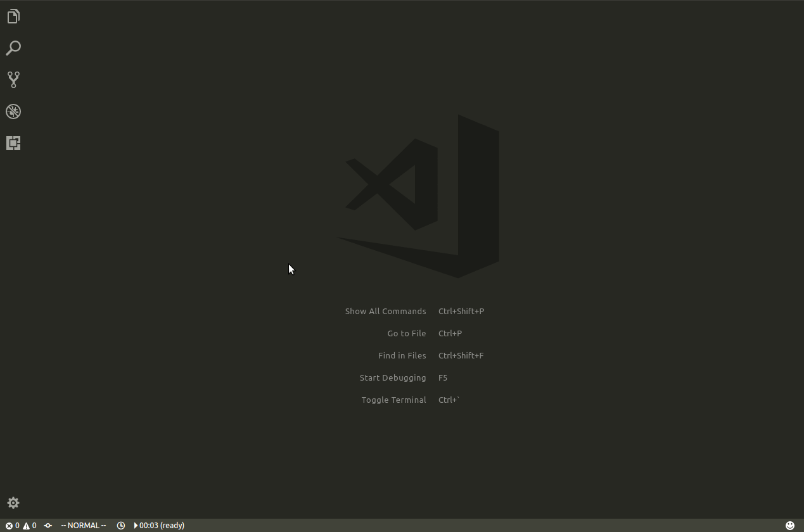Image resolution: width=804 pixels, height=532 pixels.
Task: Click the 00:03 (ready) timer entry
Action: [159, 526]
